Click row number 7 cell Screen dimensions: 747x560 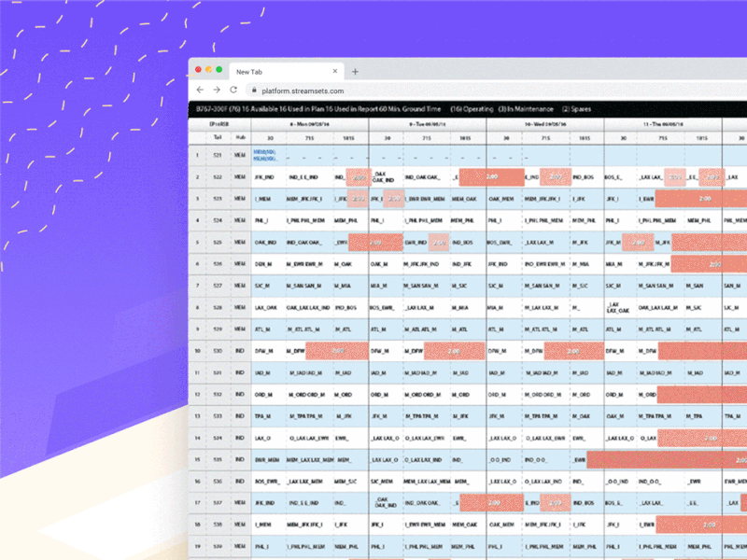197,286
